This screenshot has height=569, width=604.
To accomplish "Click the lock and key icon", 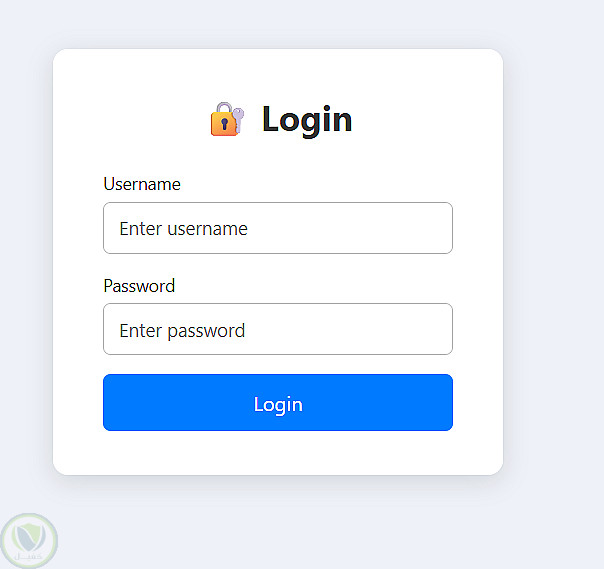I will 227,119.
